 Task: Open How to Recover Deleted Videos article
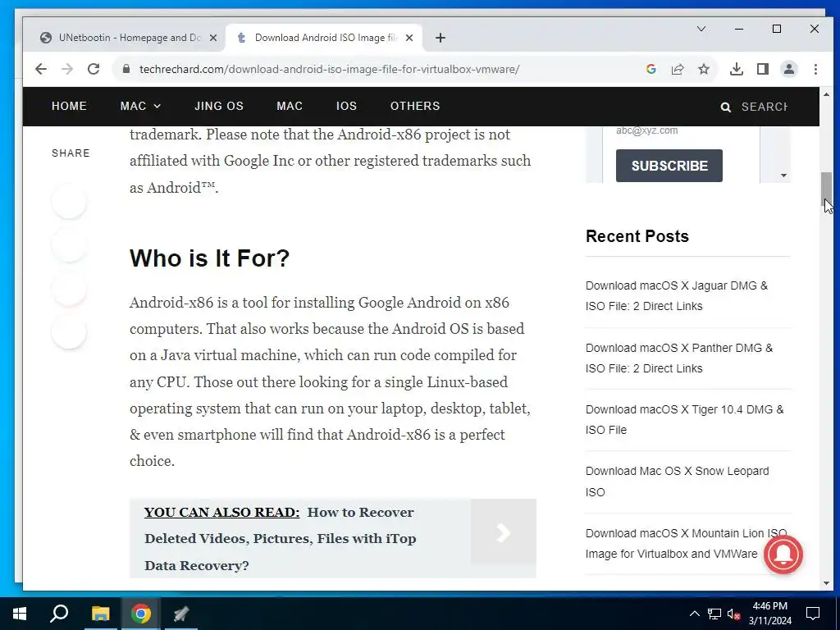tap(281, 538)
